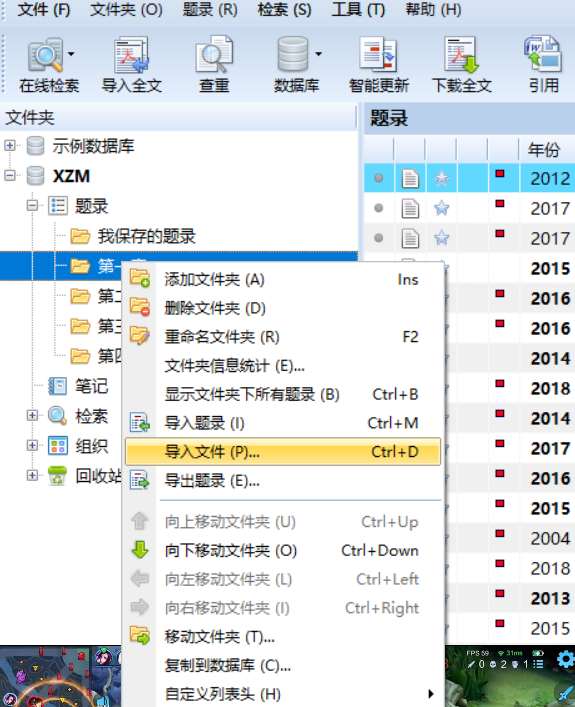Choose 显示文件夹下所有题录 (B)
Image resolution: width=575 pixels, height=707 pixels.
pos(283,395)
